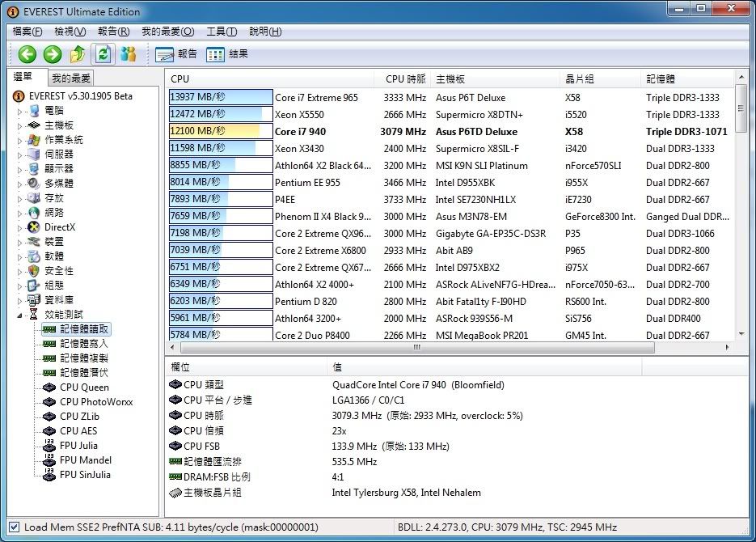Click the 13937 MB/秒 result bar
The image size is (756, 542).
click(221, 97)
